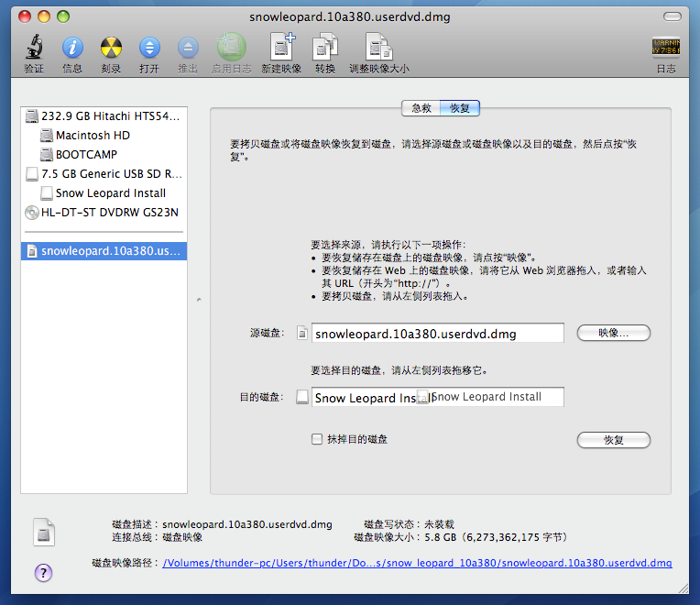The width and height of the screenshot is (700, 605).
Task: Select snowleopard.10a380.us… image in sidebar
Action: [104, 251]
